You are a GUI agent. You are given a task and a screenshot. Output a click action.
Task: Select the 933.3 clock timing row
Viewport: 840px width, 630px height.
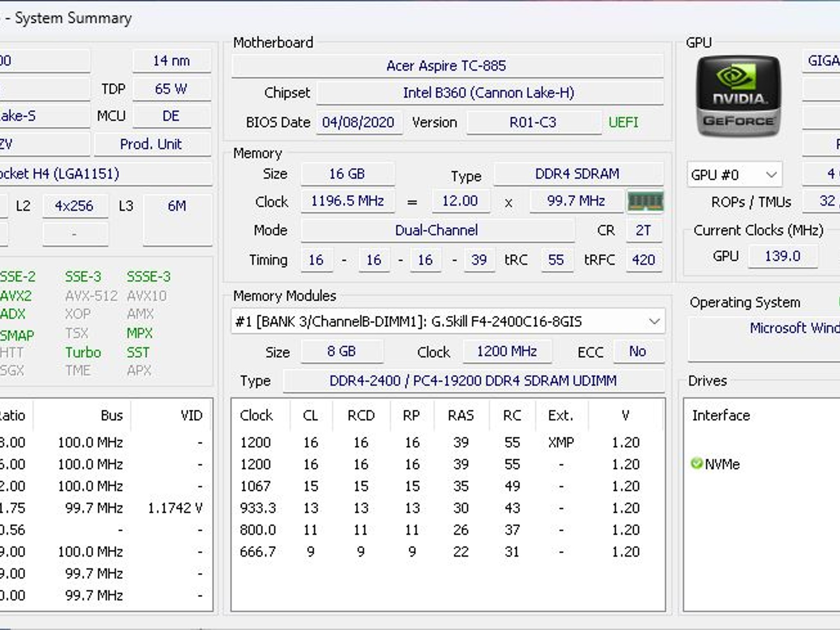447,508
